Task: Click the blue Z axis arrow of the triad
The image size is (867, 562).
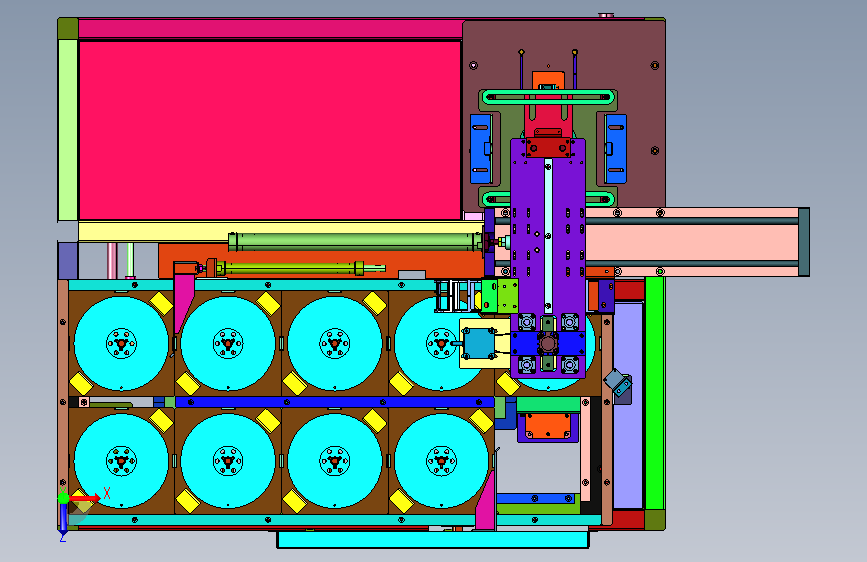Action: click(x=63, y=520)
